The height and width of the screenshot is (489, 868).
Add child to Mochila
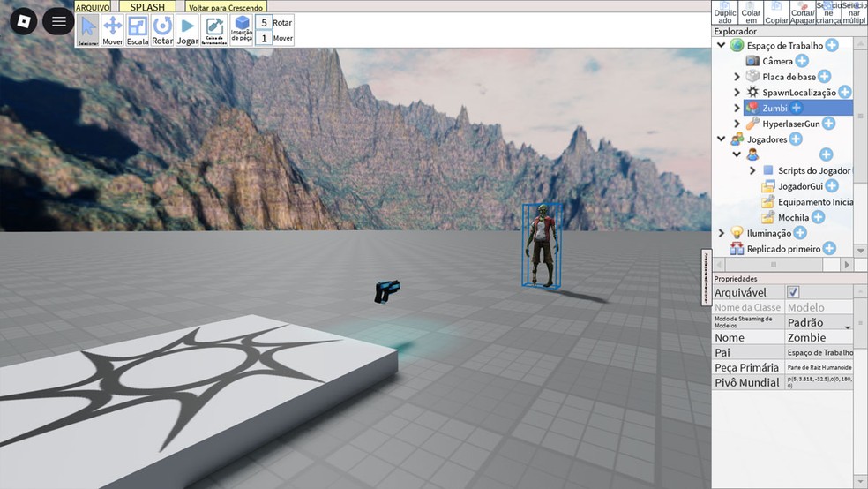point(819,217)
